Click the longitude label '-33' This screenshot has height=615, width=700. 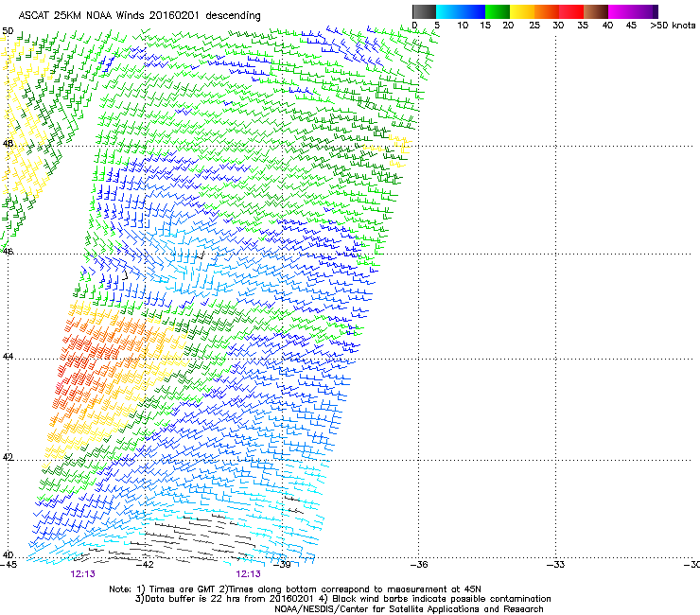(x=555, y=565)
